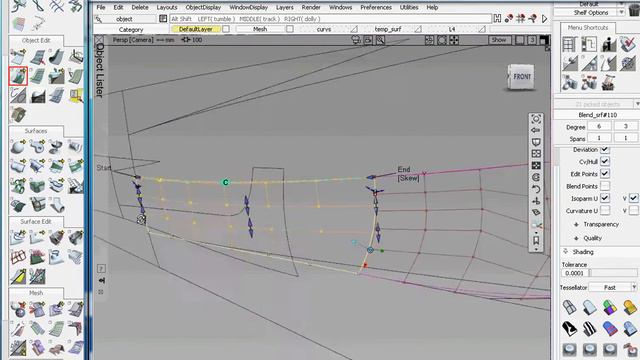The height and width of the screenshot is (360, 640).
Task: Toggle the Cv/Hull checkbox
Action: [x=605, y=161]
